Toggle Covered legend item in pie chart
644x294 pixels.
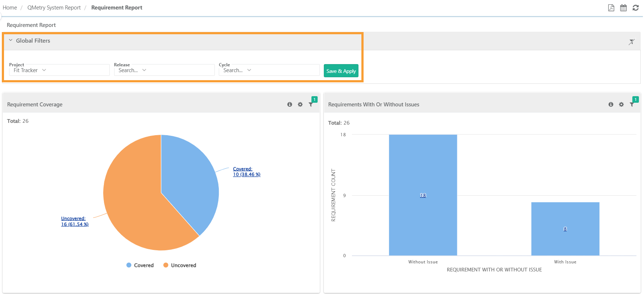(140, 265)
